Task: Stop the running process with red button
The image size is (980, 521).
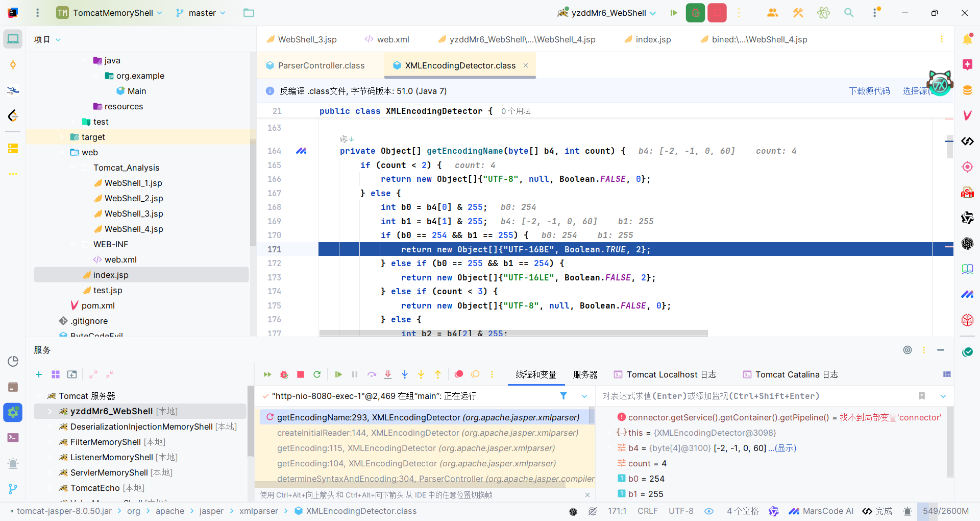Action: point(717,13)
